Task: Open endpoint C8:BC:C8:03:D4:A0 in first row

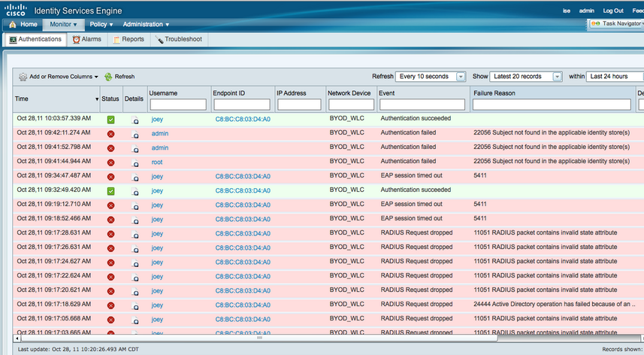Action: 243,120
